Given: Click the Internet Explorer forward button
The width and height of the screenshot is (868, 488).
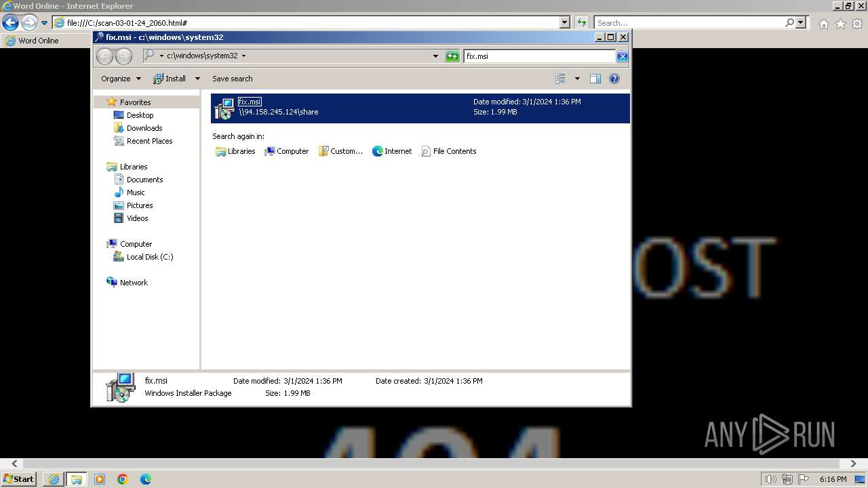Looking at the screenshot, I should tap(28, 23).
